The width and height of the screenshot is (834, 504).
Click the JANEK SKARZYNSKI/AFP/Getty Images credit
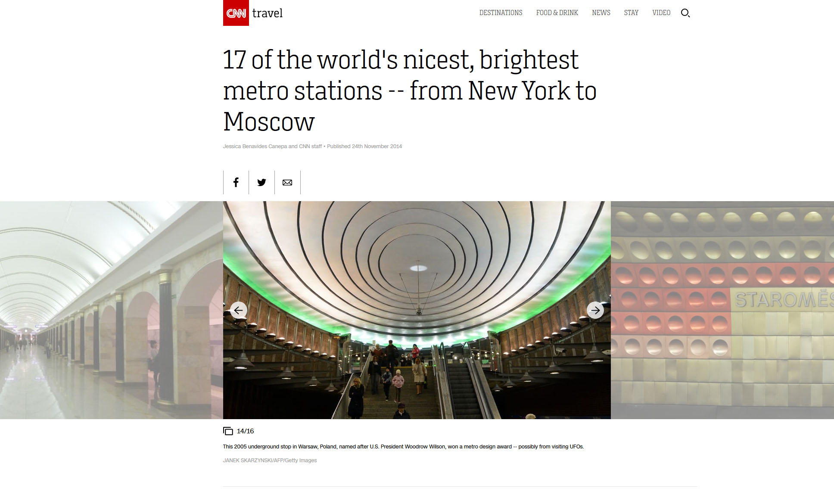[270, 460]
